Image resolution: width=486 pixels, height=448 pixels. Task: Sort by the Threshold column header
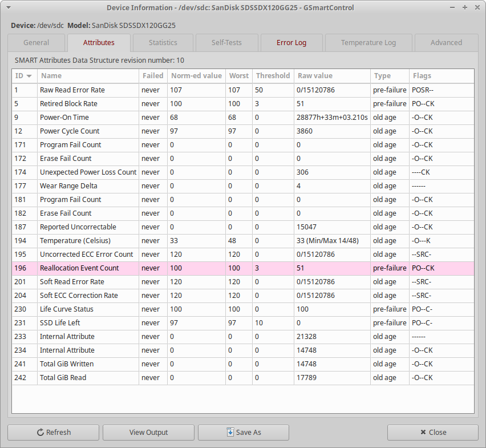(273, 76)
